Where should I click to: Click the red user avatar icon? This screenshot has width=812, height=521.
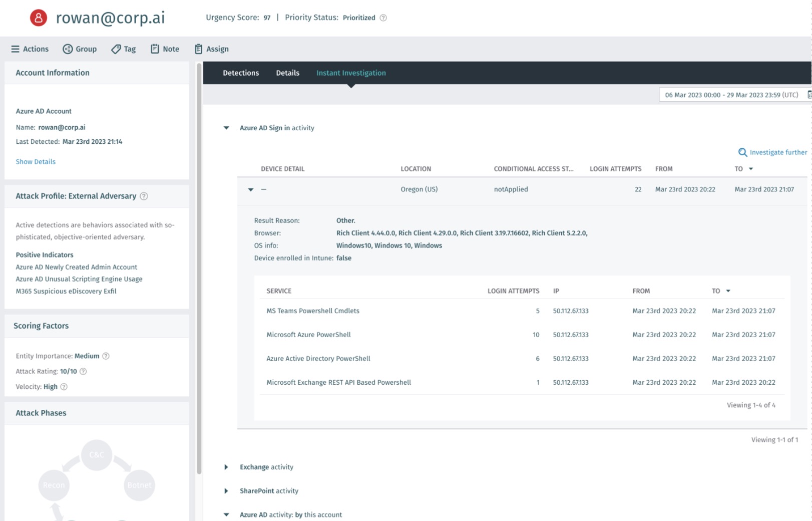click(x=39, y=18)
